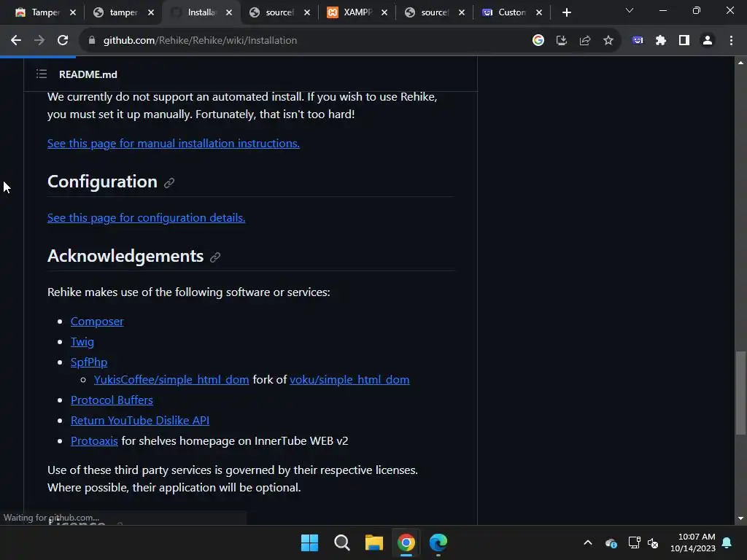
Task: Open the voku/simple_html_dom link
Action: (349, 379)
